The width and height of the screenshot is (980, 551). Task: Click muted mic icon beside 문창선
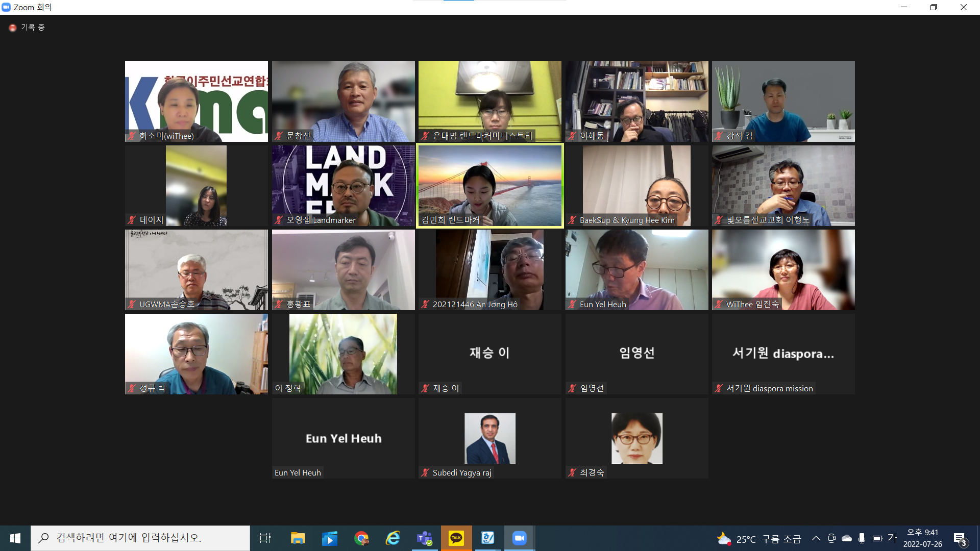pyautogui.click(x=279, y=136)
